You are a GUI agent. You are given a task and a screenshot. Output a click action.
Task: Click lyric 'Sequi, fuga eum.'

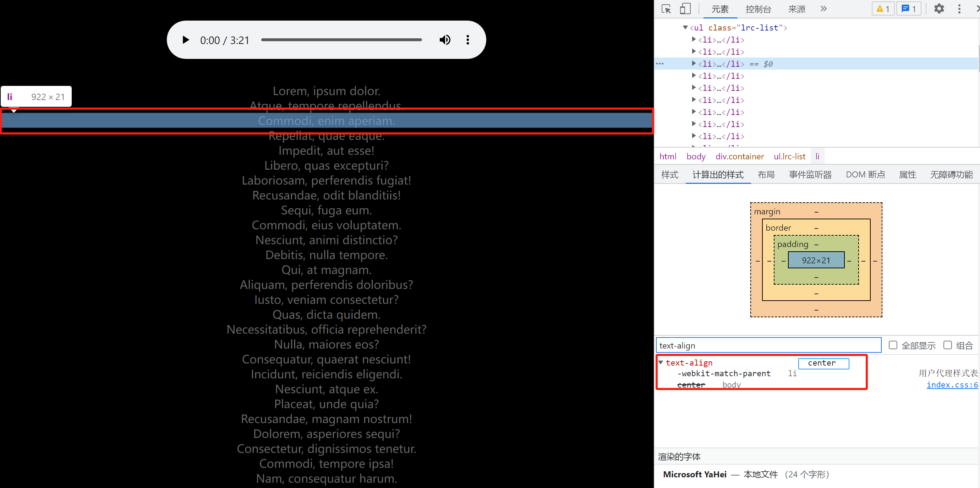(x=327, y=210)
